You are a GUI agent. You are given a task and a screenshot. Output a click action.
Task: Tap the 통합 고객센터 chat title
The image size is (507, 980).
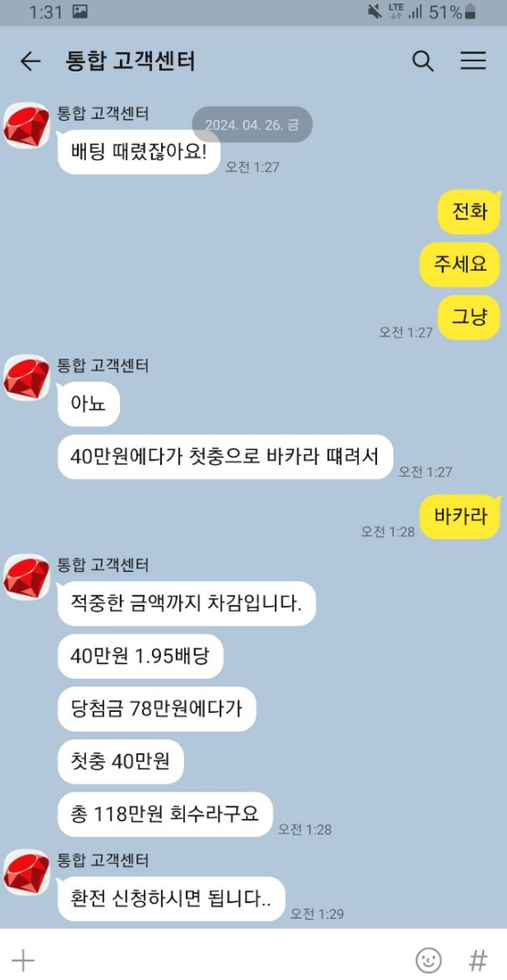(x=130, y=60)
